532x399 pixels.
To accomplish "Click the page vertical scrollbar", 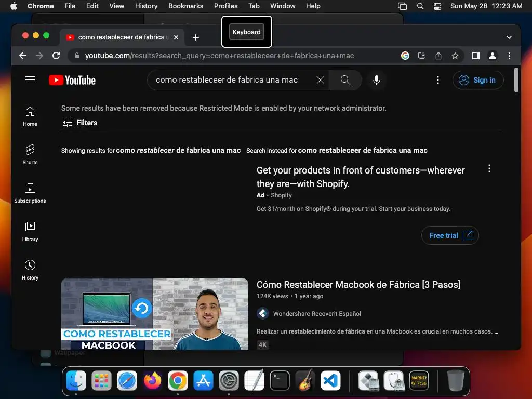I will coord(516,80).
